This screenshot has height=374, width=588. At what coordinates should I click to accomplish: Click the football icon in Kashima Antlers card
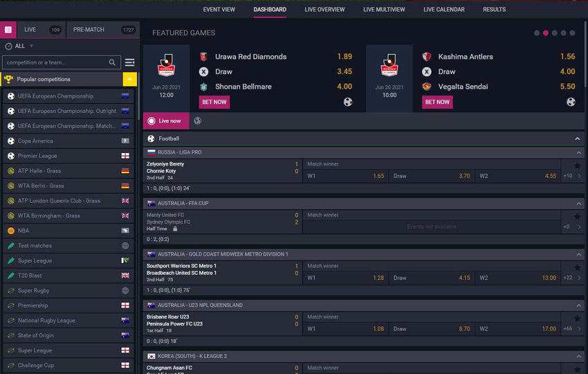571,102
